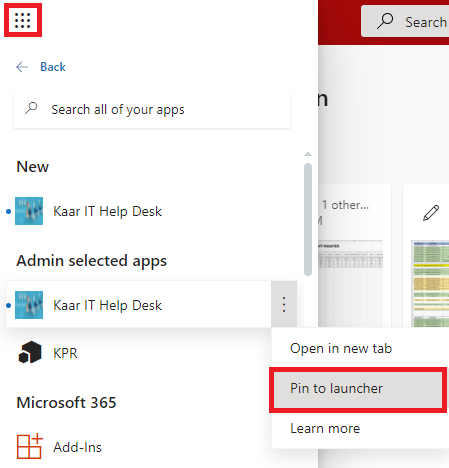Select Kaar IT Help Desk text under New
Viewport: 449px width, 468px height.
(107, 211)
